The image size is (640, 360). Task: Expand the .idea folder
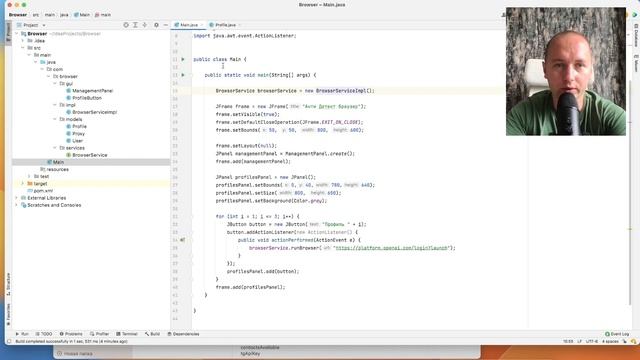click(x=23, y=41)
